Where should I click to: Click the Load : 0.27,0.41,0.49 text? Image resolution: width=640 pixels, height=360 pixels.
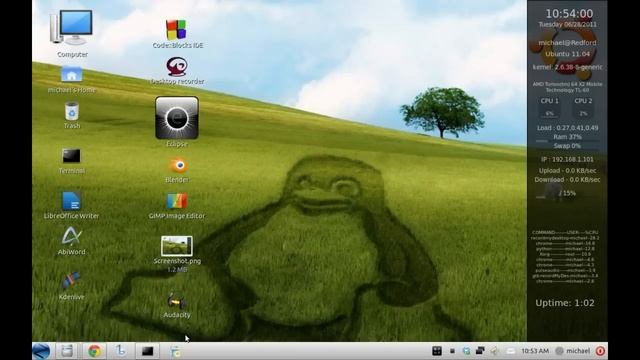[x=567, y=128]
